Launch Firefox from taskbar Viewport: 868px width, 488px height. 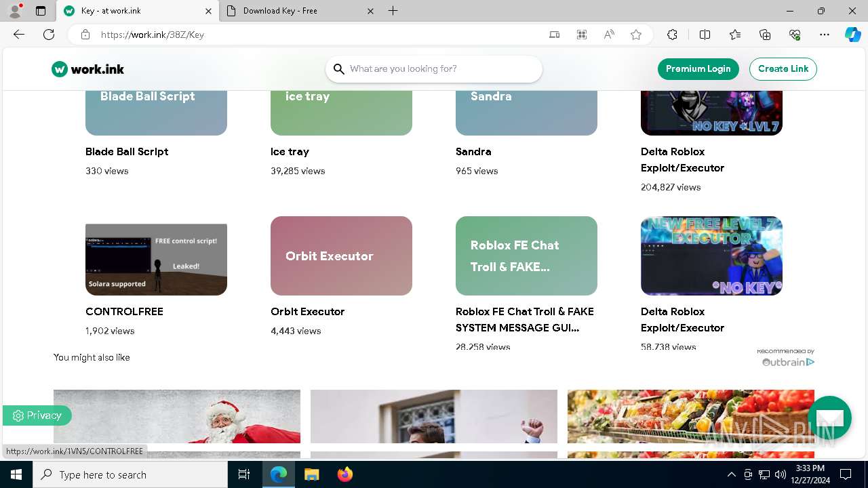(345, 474)
